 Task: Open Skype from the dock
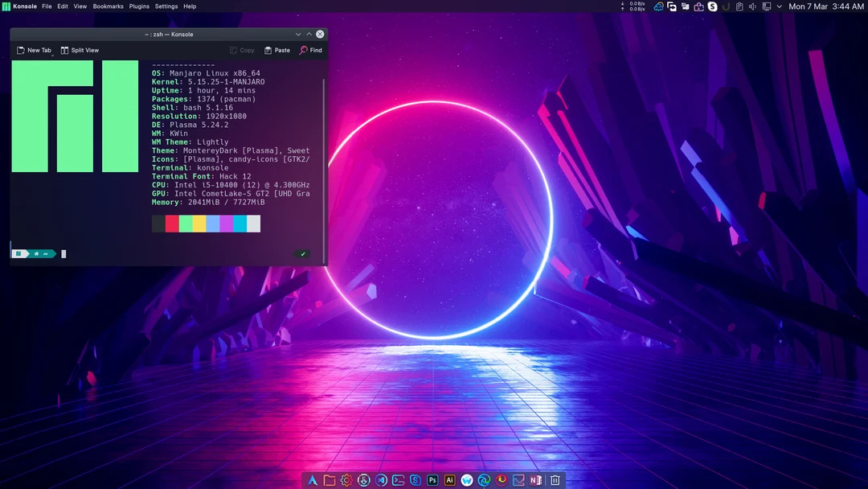click(x=415, y=479)
